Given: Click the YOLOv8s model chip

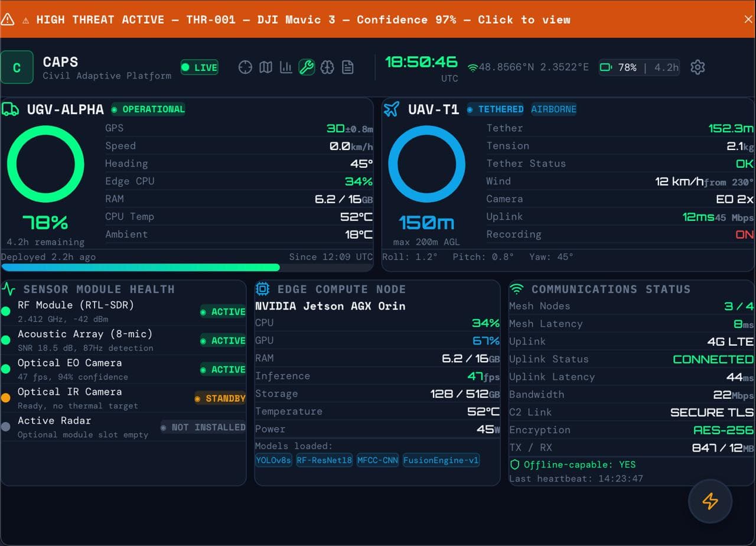Looking at the screenshot, I should coord(273,460).
